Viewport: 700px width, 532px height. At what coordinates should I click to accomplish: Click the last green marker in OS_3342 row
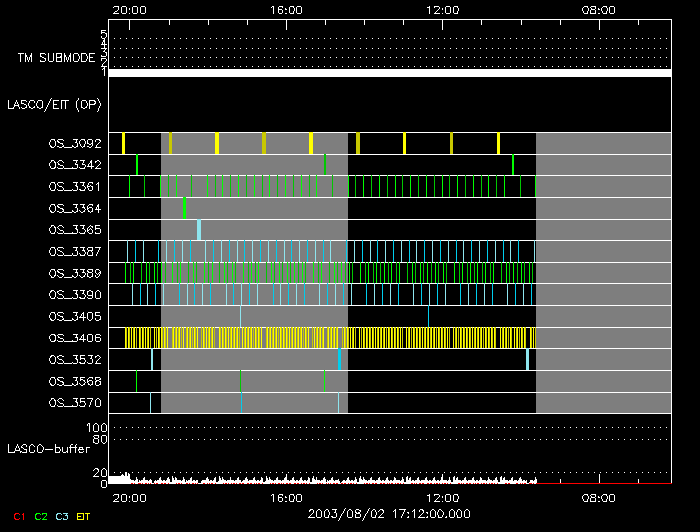[513, 164]
